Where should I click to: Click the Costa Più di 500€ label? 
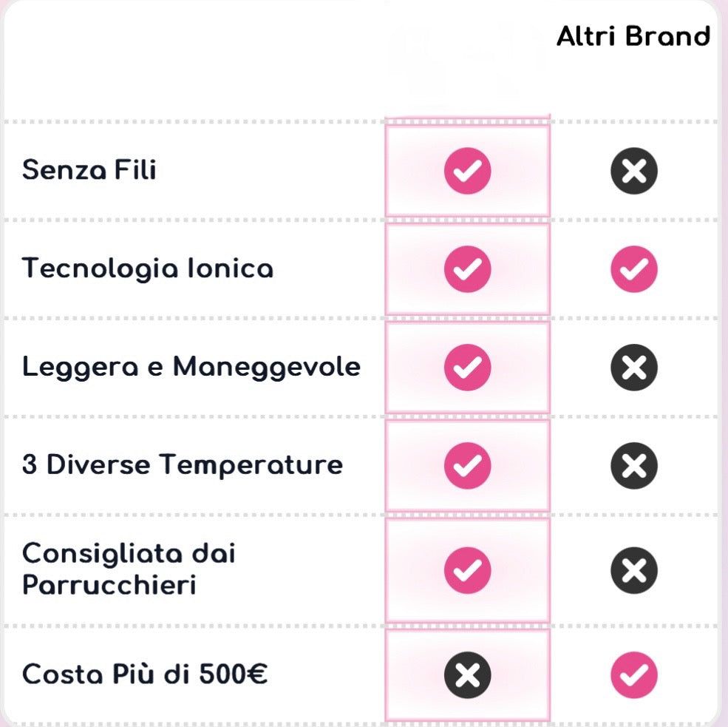click(x=145, y=674)
